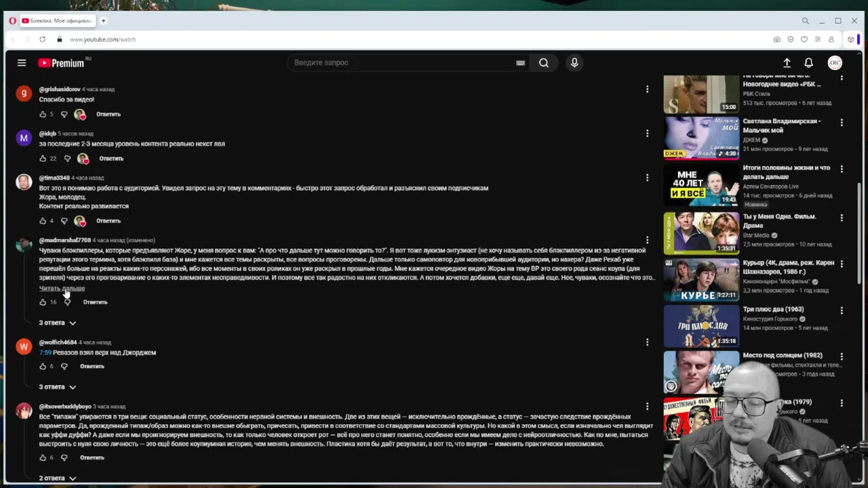Viewport: 868px width, 488px height.
Task: Open options menu for @madmarshal7708 comment
Action: point(647,240)
